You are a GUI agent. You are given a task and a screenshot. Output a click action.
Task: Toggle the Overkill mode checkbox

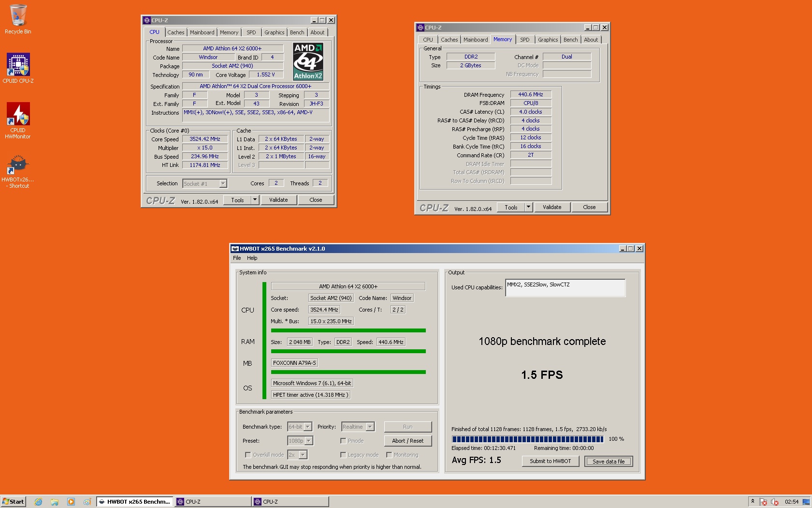pos(248,455)
